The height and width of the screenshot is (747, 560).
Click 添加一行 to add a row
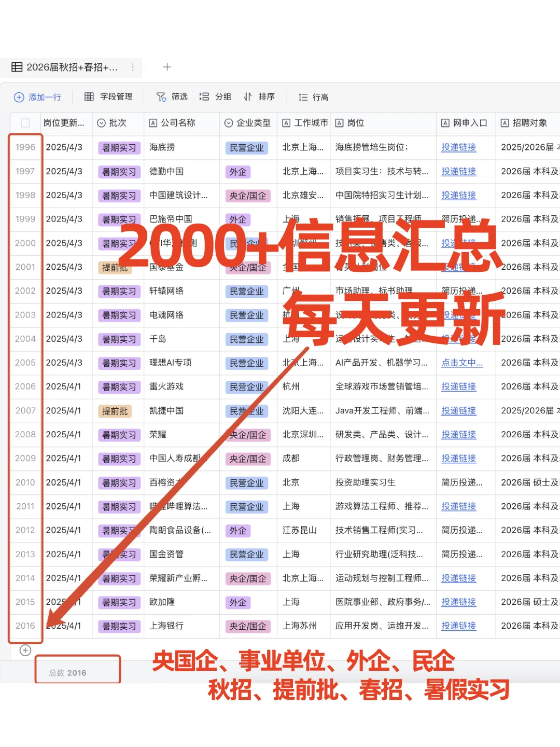pos(37,97)
